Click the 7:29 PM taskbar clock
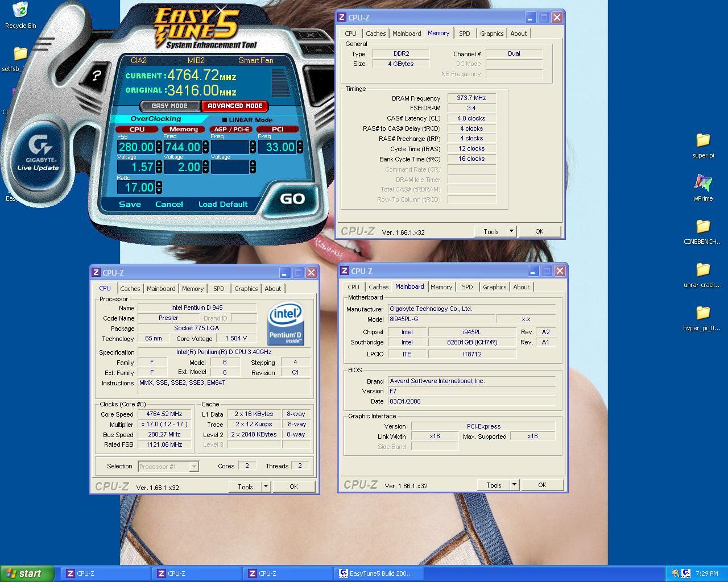The width and height of the screenshot is (728, 582). point(706,573)
